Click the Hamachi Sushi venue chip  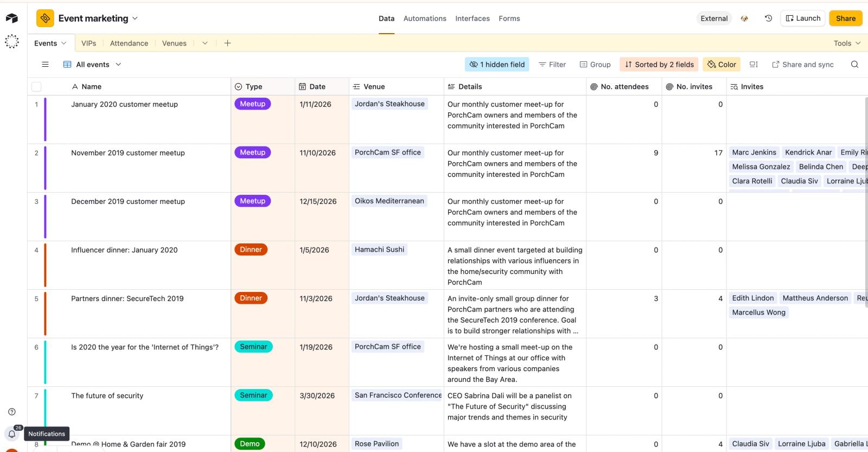379,250
